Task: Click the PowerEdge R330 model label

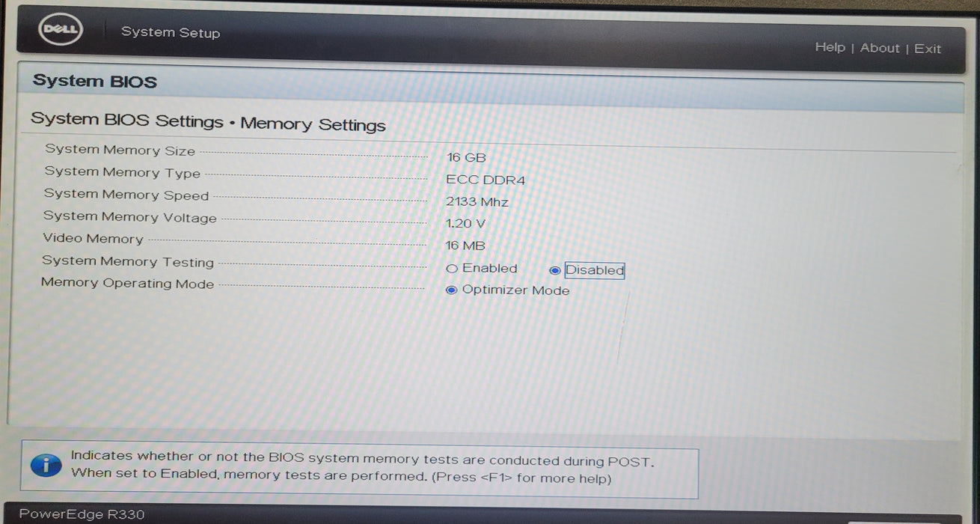Action: 82,514
